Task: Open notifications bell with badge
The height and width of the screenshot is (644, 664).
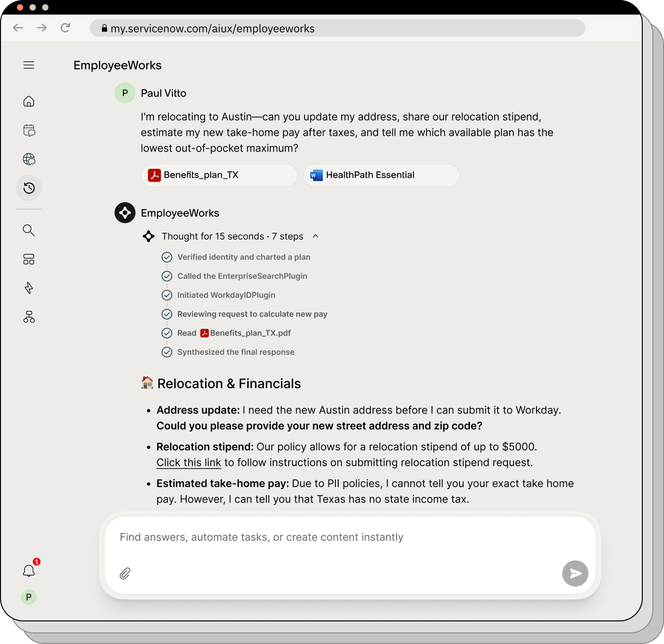Action: pos(29,571)
